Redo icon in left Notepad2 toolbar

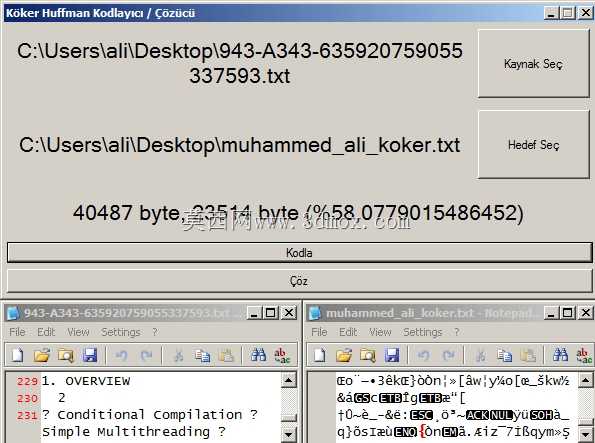pyautogui.click(x=146, y=355)
